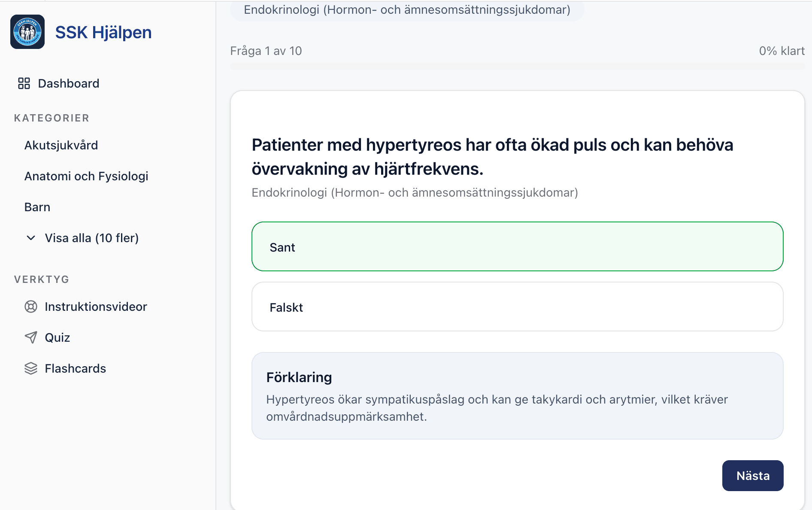Click the quiz progress bar
The image size is (812, 510).
click(x=517, y=66)
